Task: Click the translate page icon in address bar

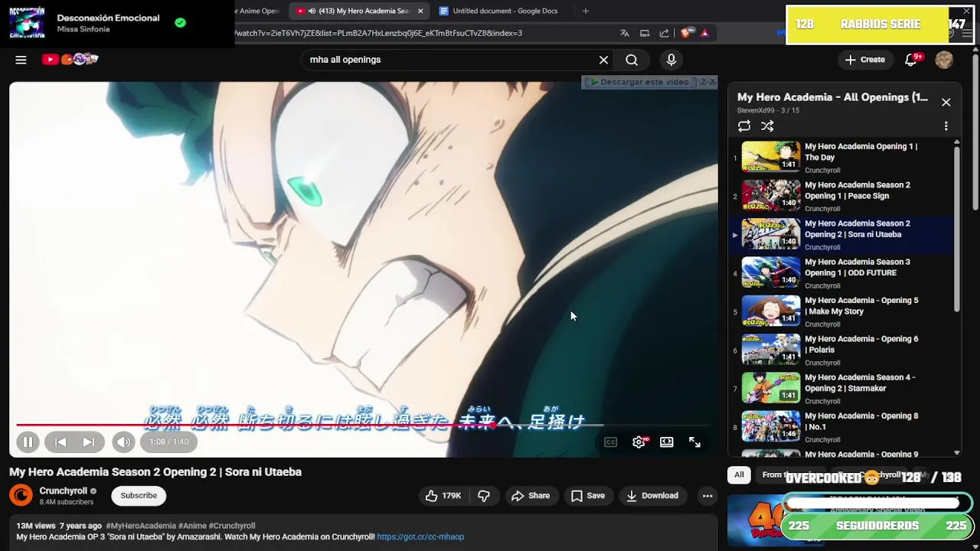Action: click(x=625, y=33)
